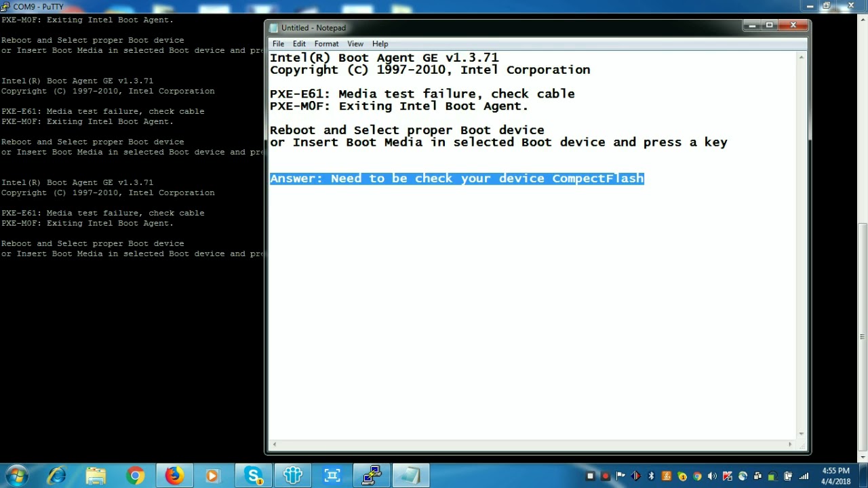Open Windows Media Player taskbar icon
The image size is (868, 488).
coord(212,476)
